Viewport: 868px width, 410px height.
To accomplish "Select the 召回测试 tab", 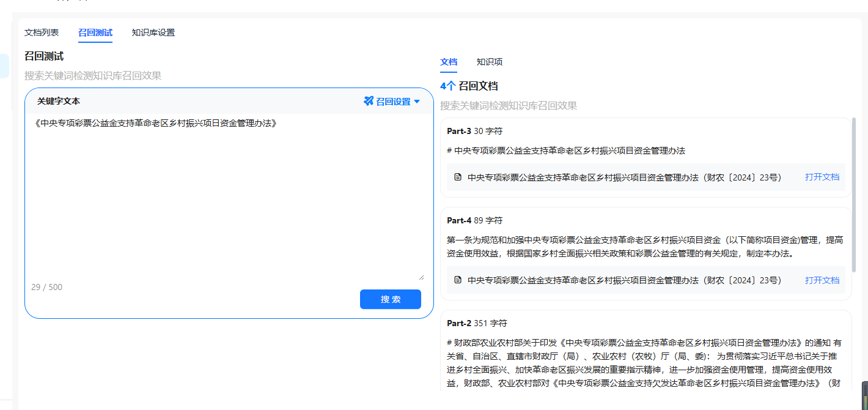I will [95, 32].
